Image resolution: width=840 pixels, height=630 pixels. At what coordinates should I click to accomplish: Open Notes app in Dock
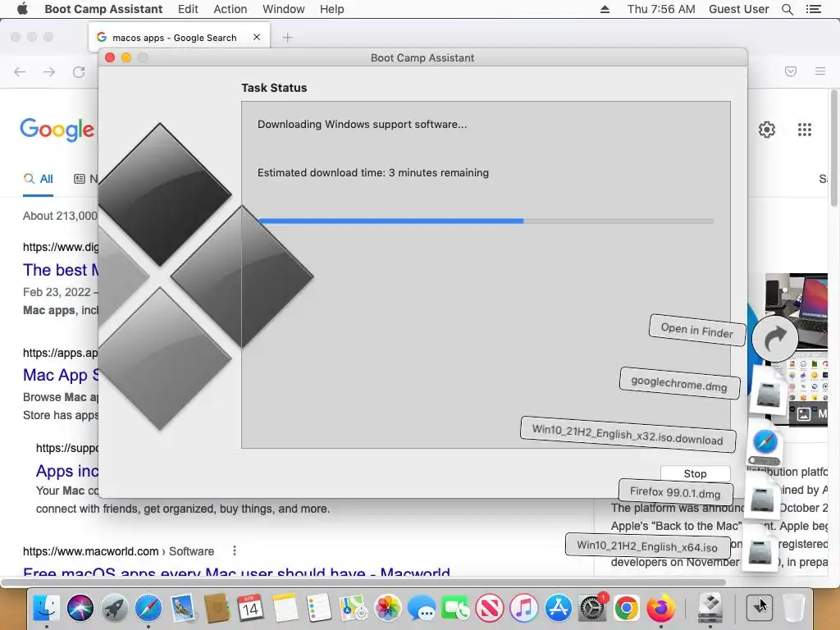click(285, 609)
